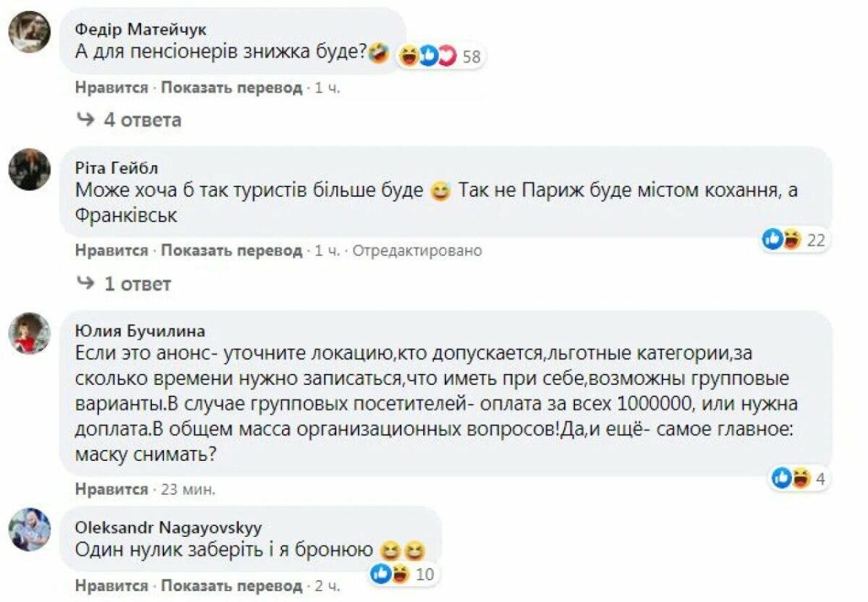This screenshot has width=868, height=602.
Task: Like Oleksandr Nagayovskyy's comment via Нравится
Action: (x=111, y=585)
